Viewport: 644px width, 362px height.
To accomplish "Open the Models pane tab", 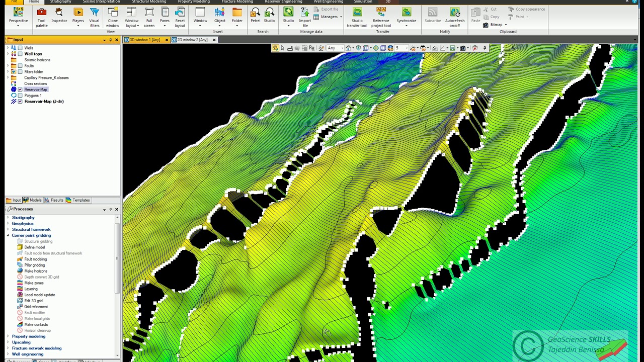I will pos(32,200).
